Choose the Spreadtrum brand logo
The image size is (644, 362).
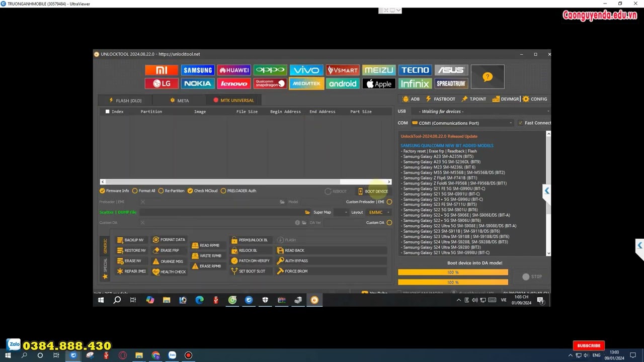tap(451, 84)
